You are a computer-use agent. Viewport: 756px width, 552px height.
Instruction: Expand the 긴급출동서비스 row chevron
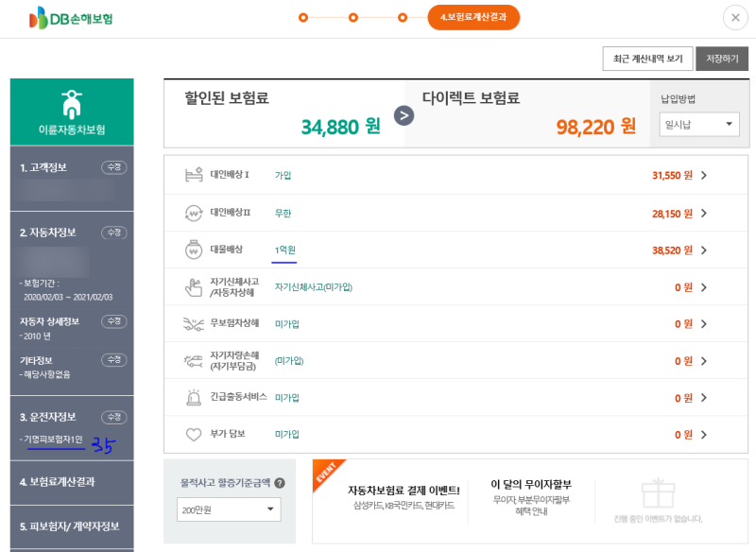click(x=704, y=398)
